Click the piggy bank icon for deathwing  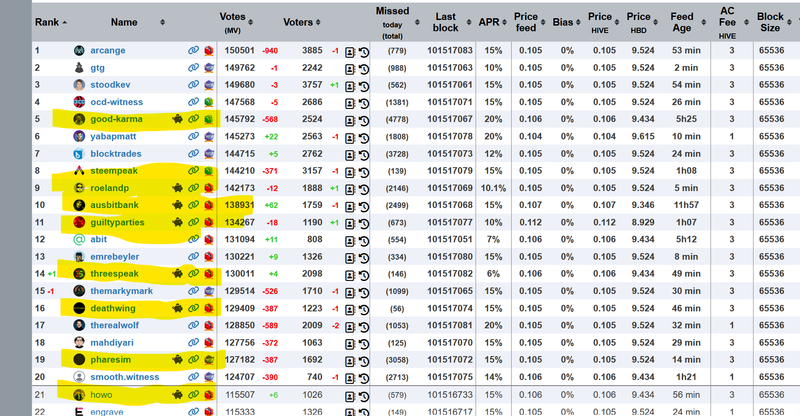pos(176,308)
